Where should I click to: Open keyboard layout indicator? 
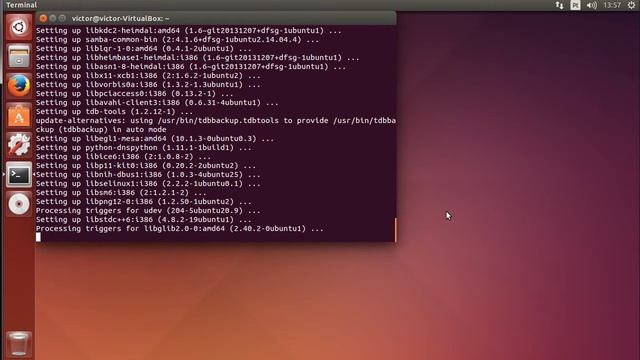[575, 5]
